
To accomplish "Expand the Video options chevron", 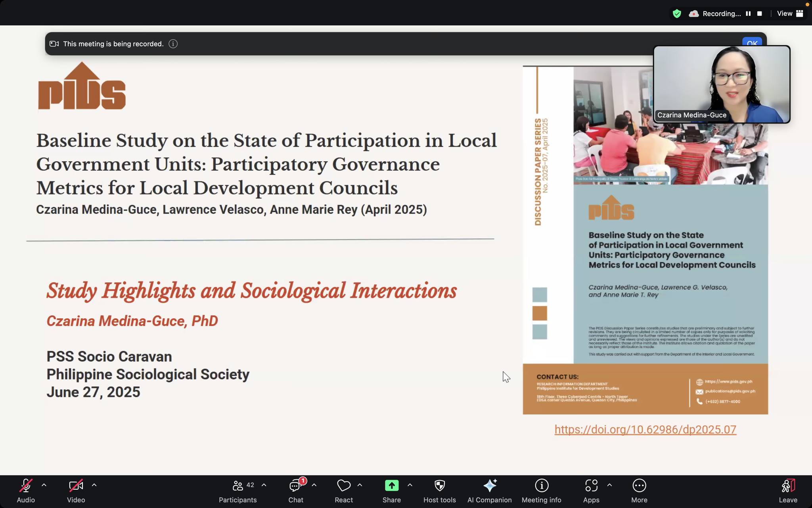I will [94, 485].
